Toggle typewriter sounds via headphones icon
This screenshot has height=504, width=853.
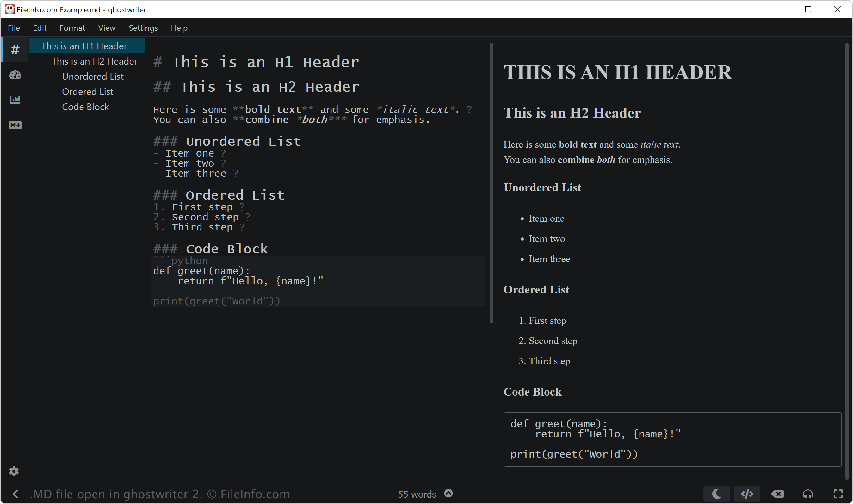click(807, 494)
